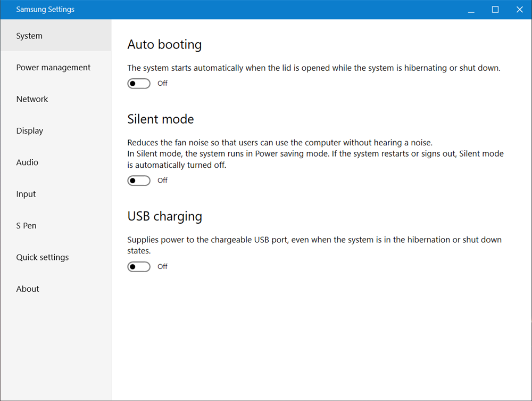Viewport: 532px width, 401px height.
Task: Click the Silent mode description paragraph
Action: [x=315, y=154]
